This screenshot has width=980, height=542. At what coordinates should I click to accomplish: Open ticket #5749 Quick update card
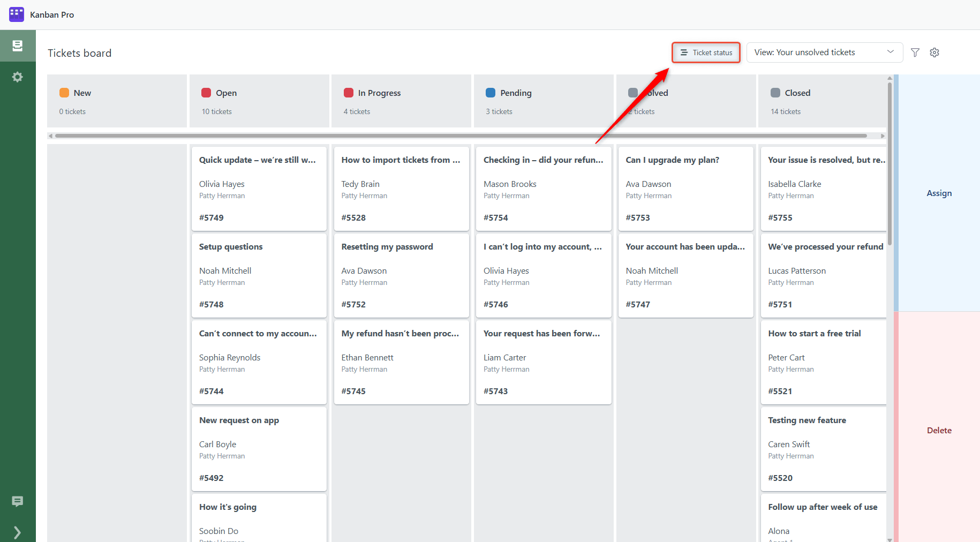(259, 189)
